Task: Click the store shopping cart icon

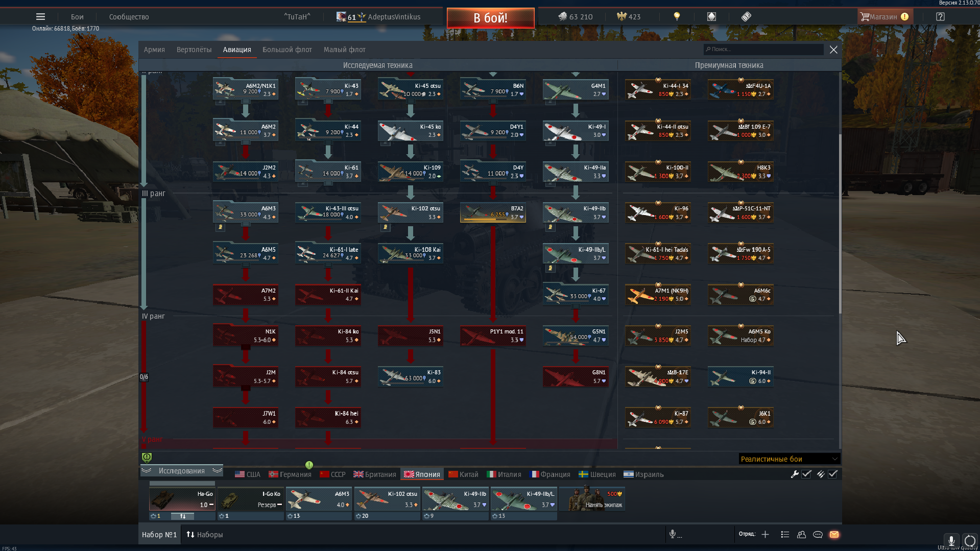Action: tap(865, 17)
